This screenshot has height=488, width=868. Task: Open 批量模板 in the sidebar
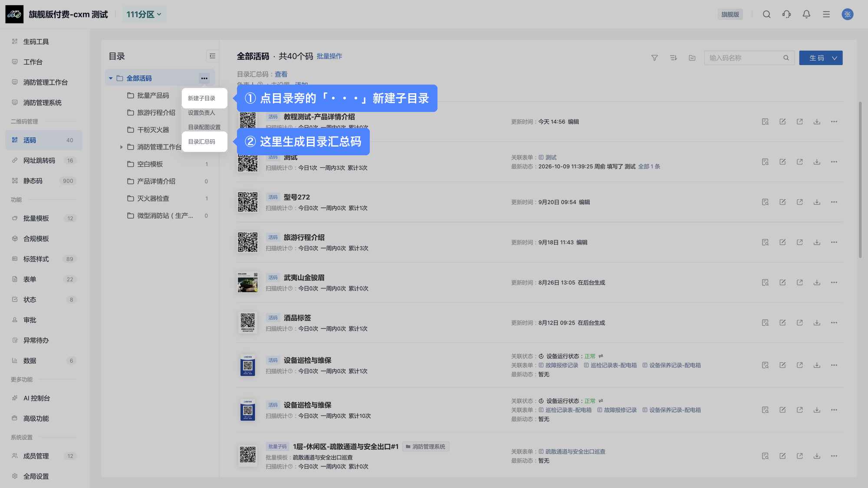click(x=43, y=218)
